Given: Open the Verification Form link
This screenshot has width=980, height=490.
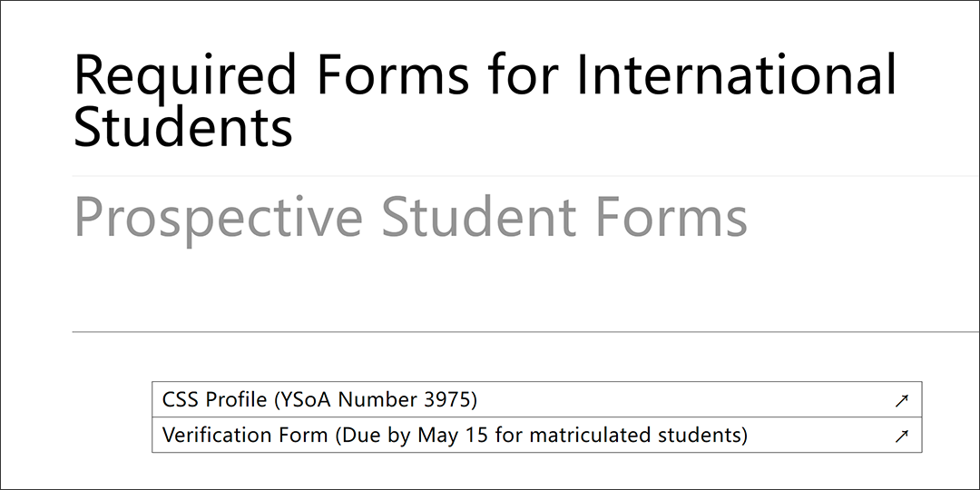Looking at the screenshot, I should pyautogui.click(x=537, y=435).
